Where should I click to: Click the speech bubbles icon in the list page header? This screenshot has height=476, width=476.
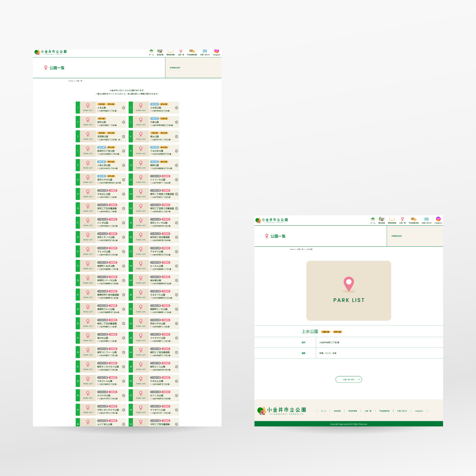point(192,51)
